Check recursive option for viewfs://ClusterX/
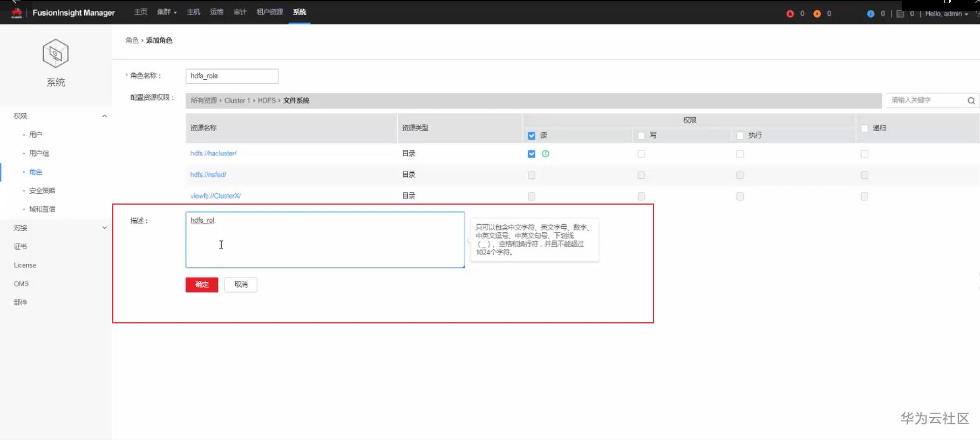This screenshot has width=980, height=440. (865, 196)
